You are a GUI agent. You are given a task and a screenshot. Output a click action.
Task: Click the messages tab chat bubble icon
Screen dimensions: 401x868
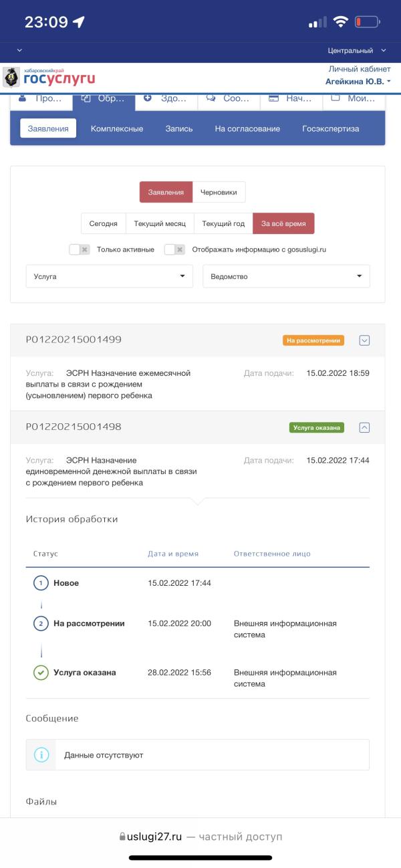[211, 98]
